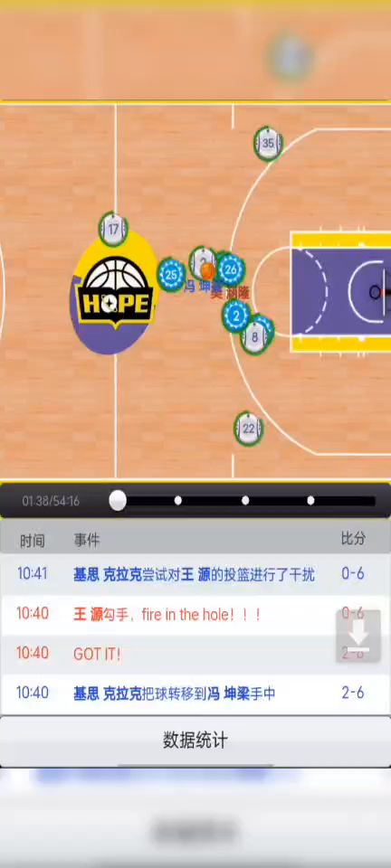The image size is (391, 868).
Task: Jump to the second quarter marker dot
Action: coord(245,500)
